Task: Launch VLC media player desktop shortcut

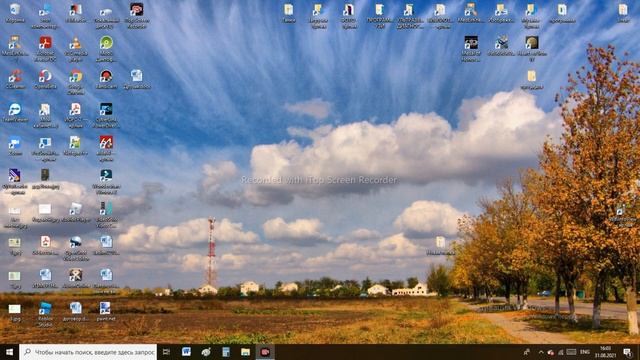Action: coord(76,48)
